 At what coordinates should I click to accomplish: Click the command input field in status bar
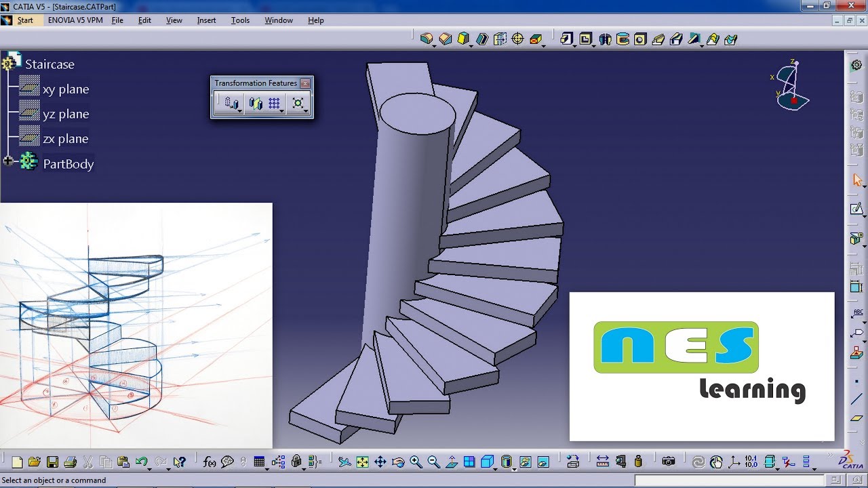pos(729,480)
